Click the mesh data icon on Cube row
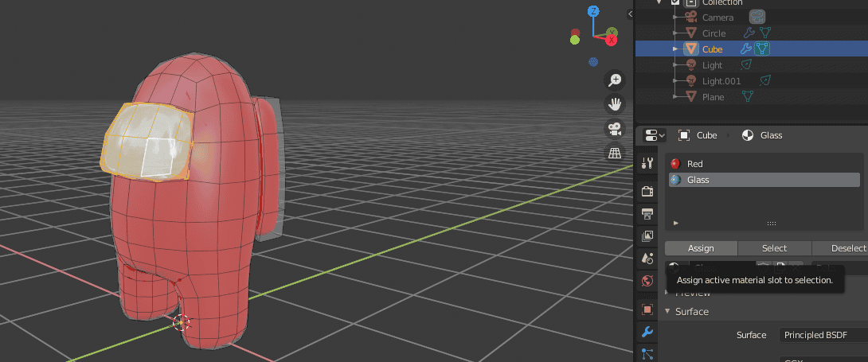This screenshot has height=362, width=868. (x=762, y=49)
